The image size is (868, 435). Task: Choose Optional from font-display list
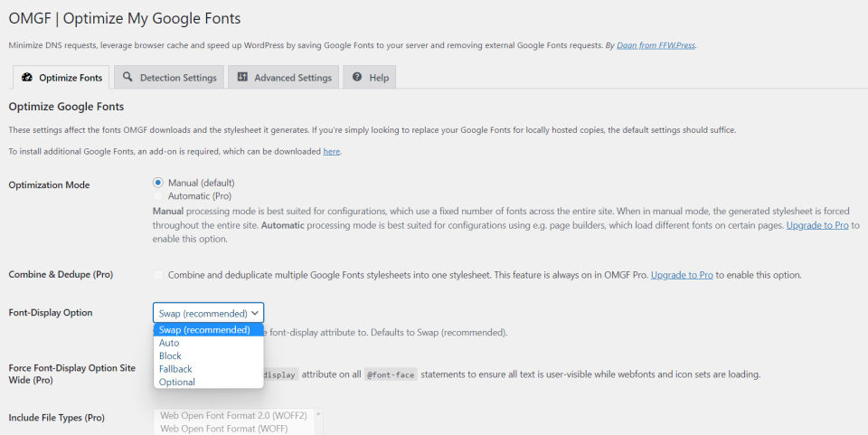click(208, 382)
